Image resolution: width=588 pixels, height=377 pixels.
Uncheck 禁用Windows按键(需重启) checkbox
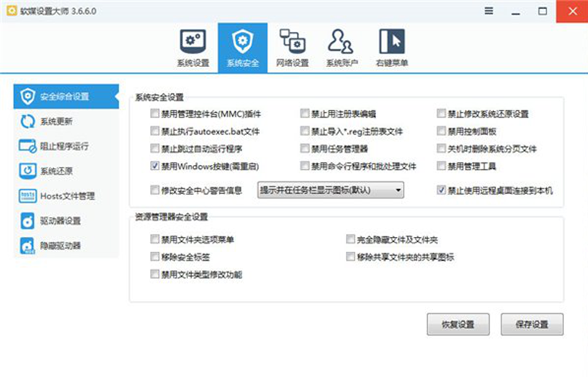point(155,166)
